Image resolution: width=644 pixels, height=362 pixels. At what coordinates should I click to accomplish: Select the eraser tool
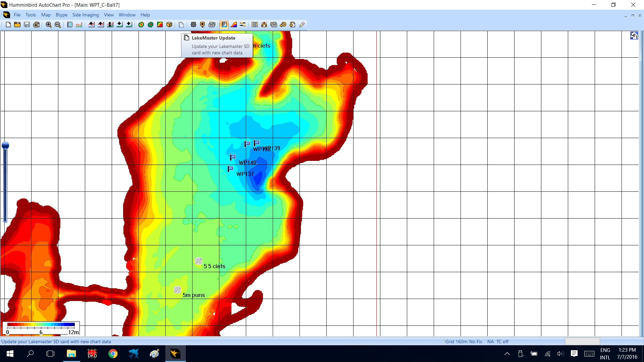(302, 24)
